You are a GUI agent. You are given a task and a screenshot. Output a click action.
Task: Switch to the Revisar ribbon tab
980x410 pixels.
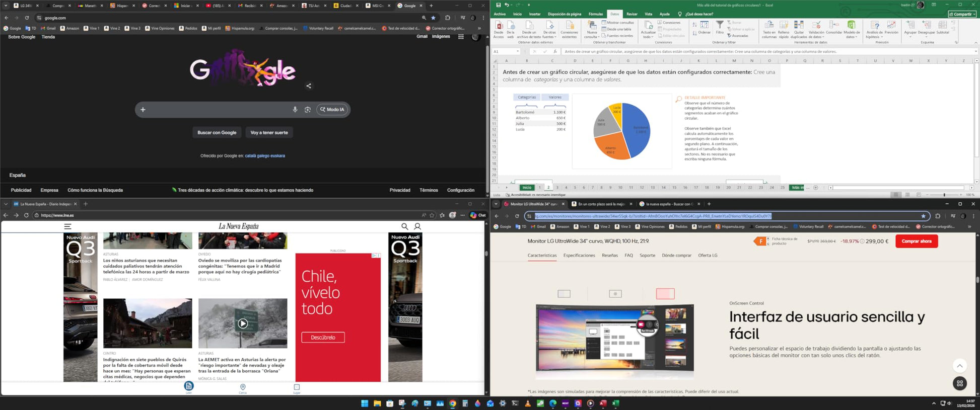click(x=632, y=14)
